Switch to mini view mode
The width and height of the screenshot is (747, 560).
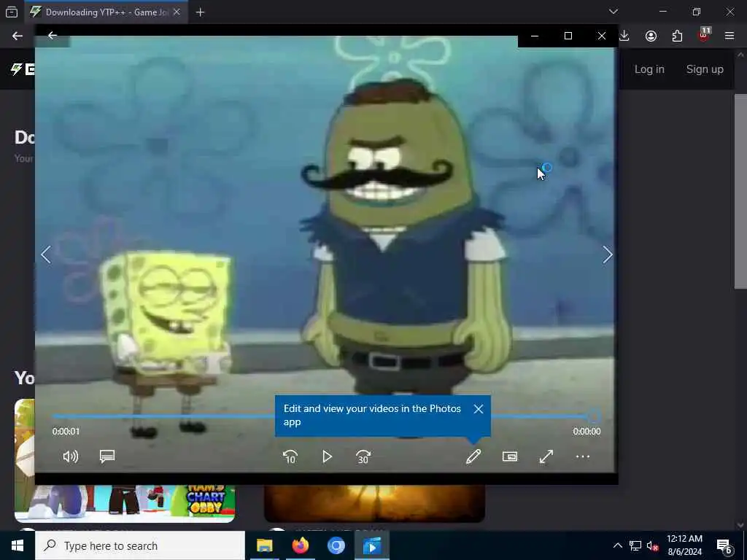tap(510, 456)
